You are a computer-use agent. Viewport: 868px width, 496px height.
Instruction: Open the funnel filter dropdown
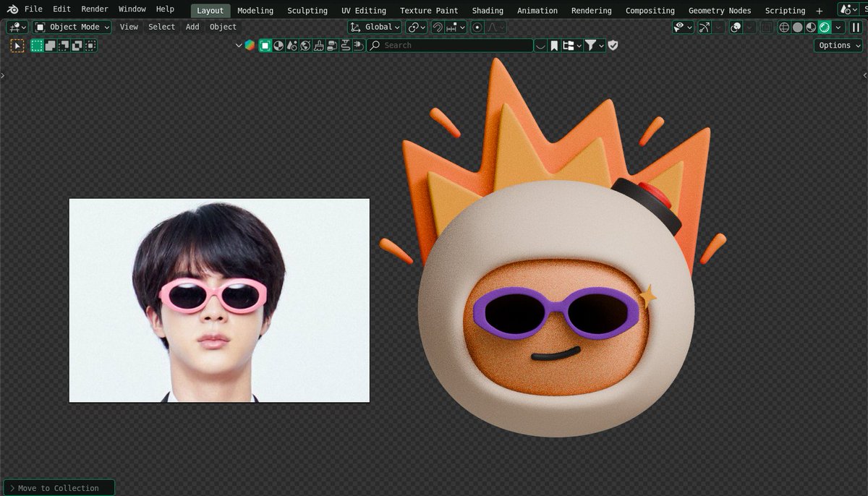pos(594,45)
